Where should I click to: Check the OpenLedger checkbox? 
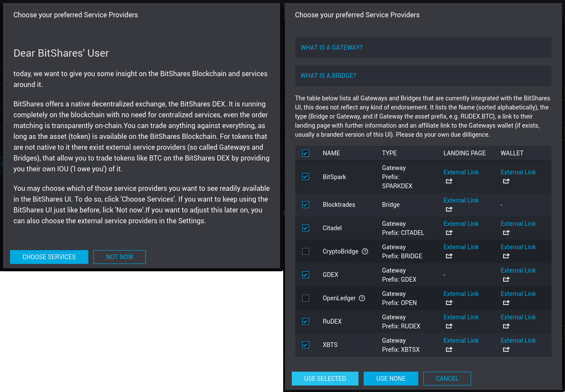click(x=306, y=298)
